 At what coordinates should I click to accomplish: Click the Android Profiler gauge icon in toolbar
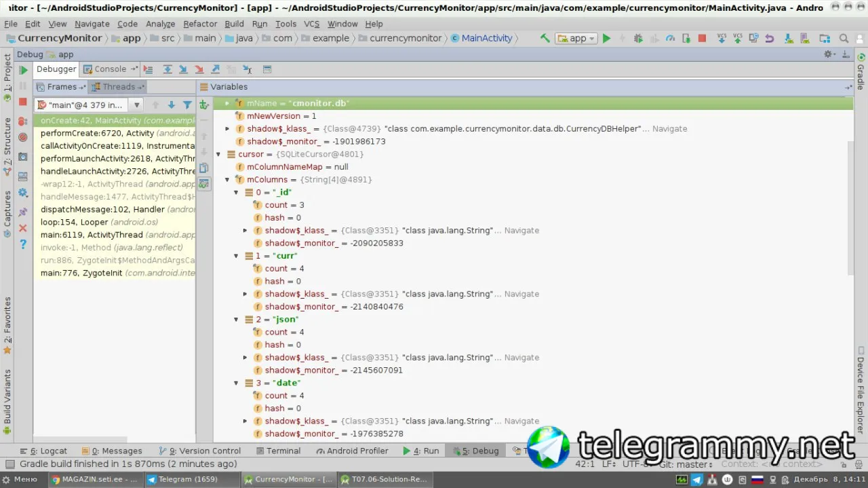pos(670,38)
